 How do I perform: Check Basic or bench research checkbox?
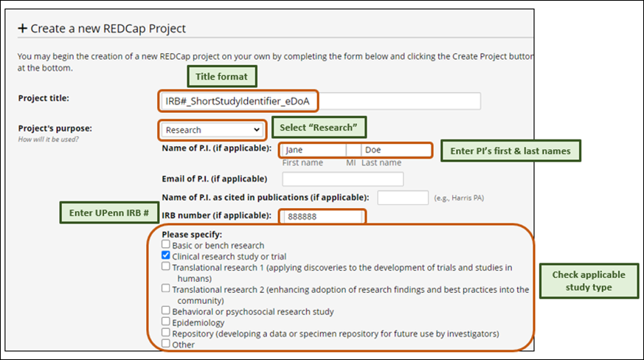(x=166, y=245)
